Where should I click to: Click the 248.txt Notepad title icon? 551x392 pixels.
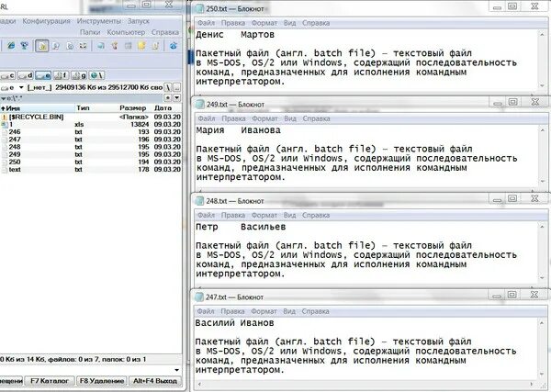point(199,201)
